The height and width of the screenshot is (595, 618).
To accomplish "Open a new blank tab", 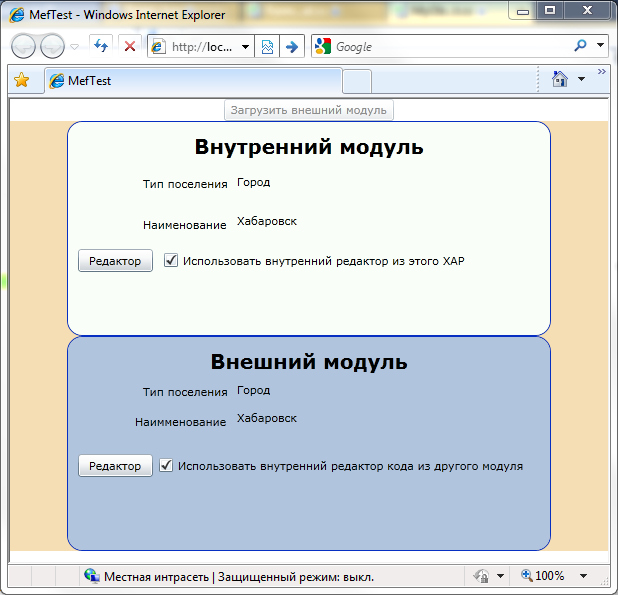I will (357, 82).
